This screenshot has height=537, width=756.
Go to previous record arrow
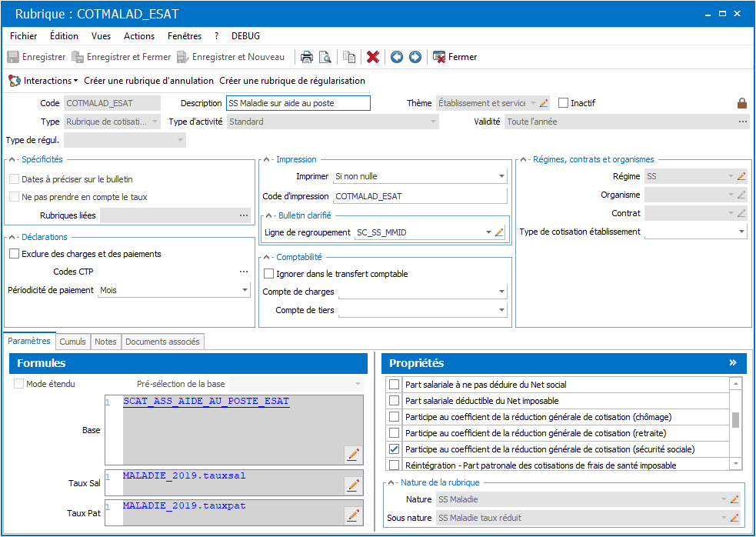[x=397, y=57]
